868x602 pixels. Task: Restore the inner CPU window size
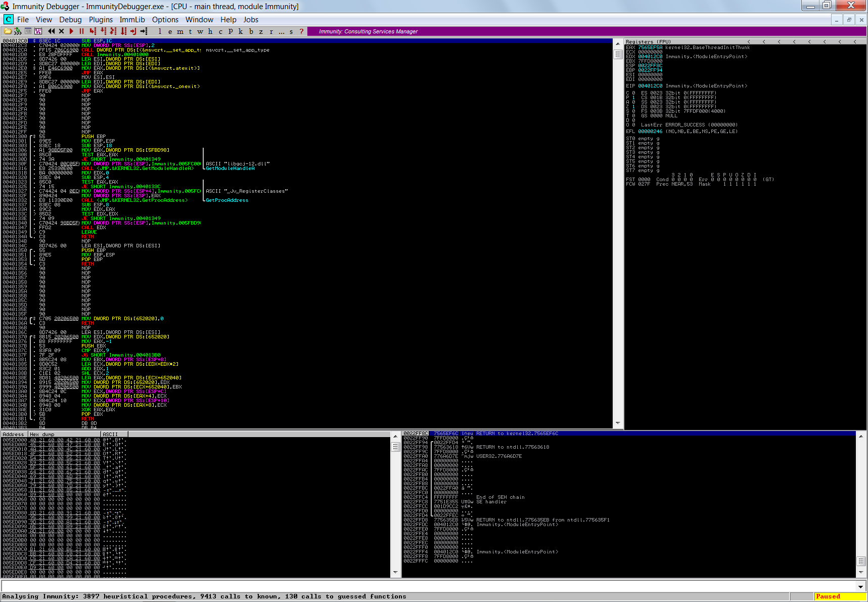pos(849,20)
